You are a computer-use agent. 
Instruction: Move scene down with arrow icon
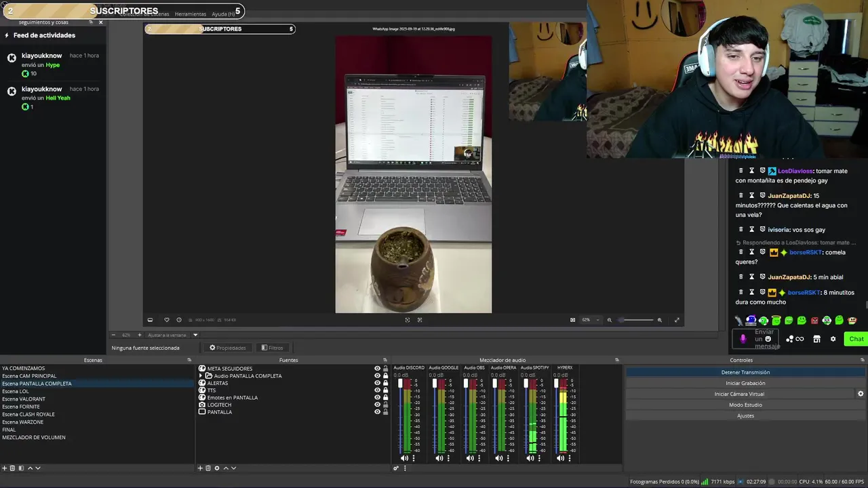(x=38, y=468)
